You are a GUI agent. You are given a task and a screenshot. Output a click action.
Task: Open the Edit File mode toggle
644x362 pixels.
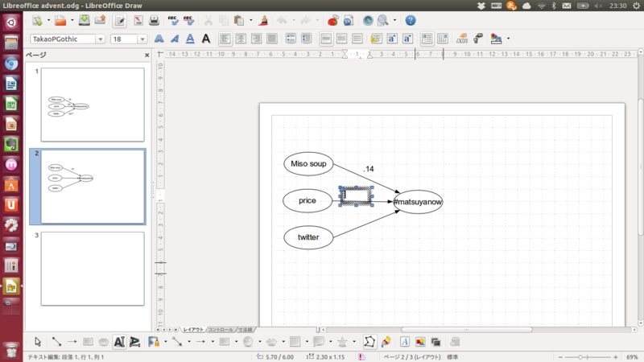119,21
